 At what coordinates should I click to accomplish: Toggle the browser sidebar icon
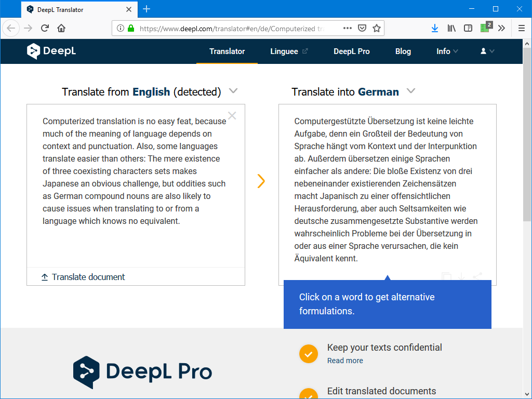click(x=468, y=28)
